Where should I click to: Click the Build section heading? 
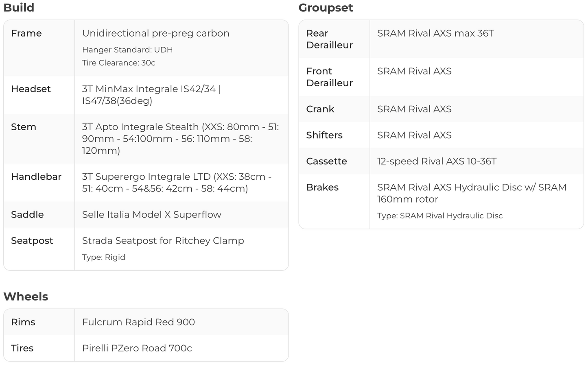[x=19, y=8]
